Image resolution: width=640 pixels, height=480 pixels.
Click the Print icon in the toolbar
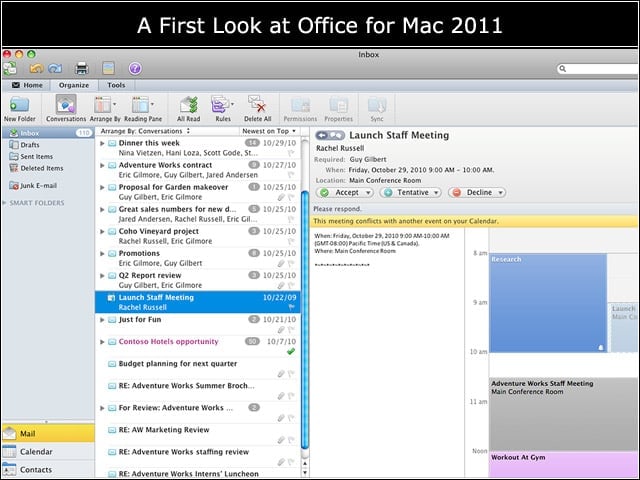pyautogui.click(x=82, y=69)
